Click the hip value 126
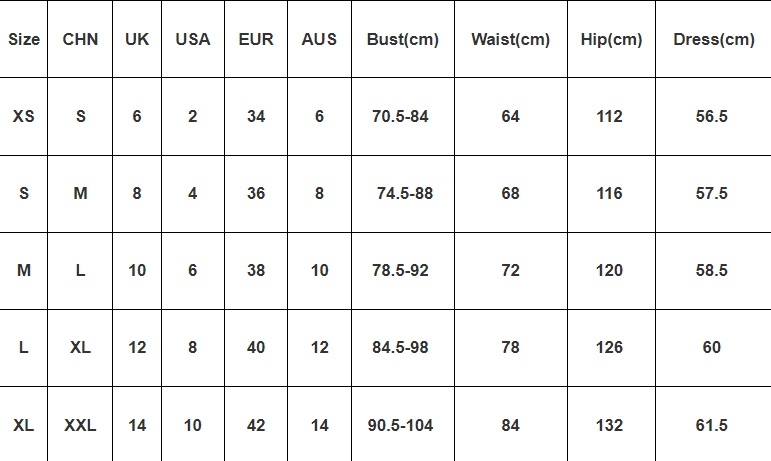Screen dimensions: 771x461 point(609,347)
